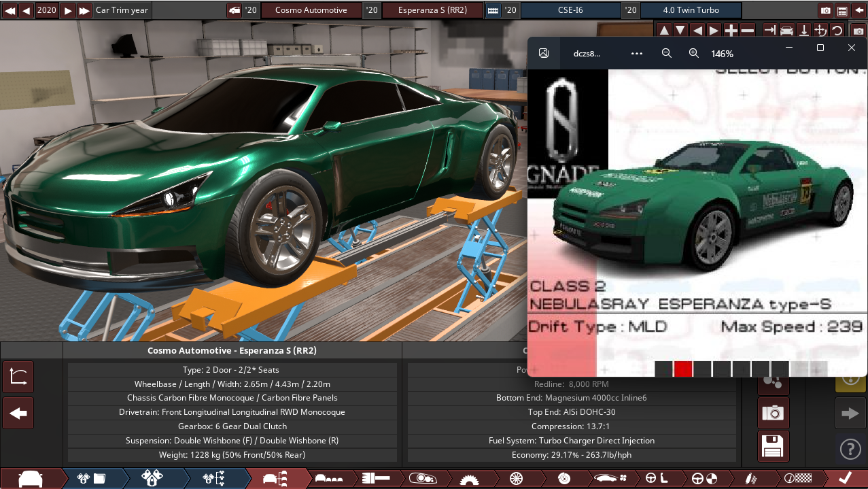This screenshot has width=868, height=489.
Task: Decrease car trim year by one
Action: [x=26, y=10]
